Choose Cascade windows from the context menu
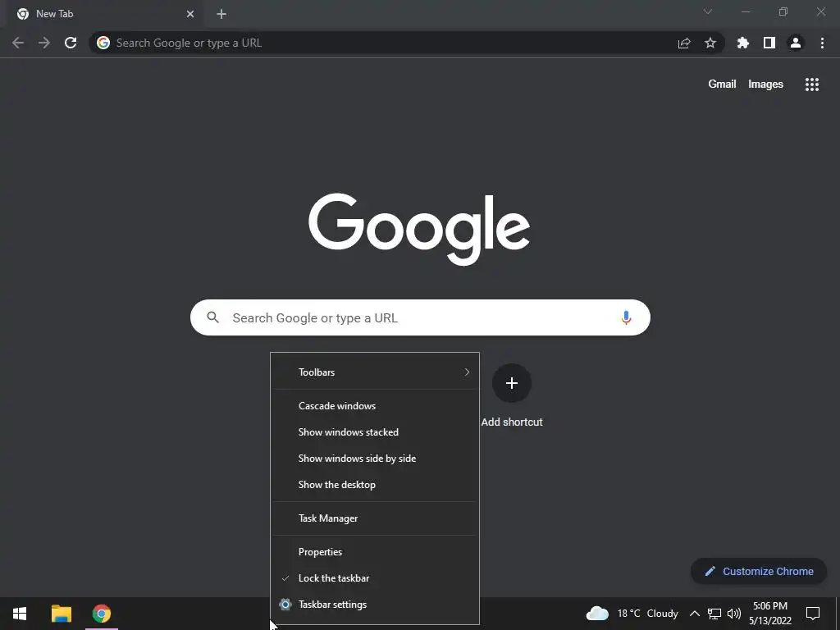 [x=375, y=405]
